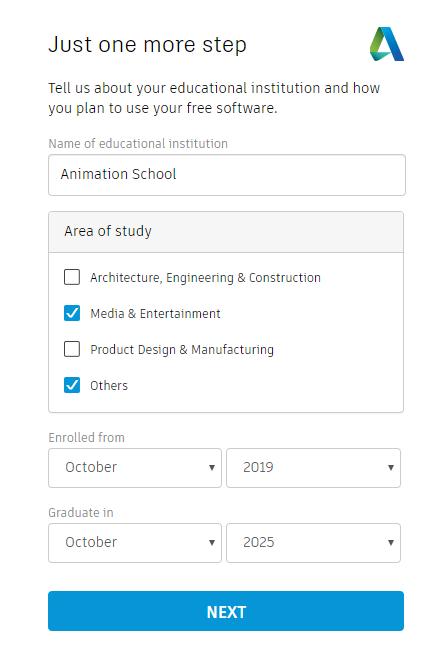Click the arrow on the 2019 year selector
Image resolution: width=444 pixels, height=662 pixels.
pos(391,468)
